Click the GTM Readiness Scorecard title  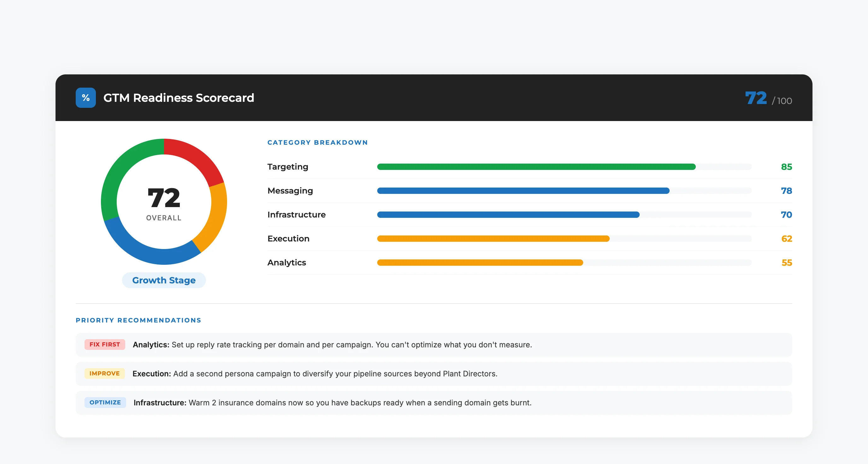179,98
